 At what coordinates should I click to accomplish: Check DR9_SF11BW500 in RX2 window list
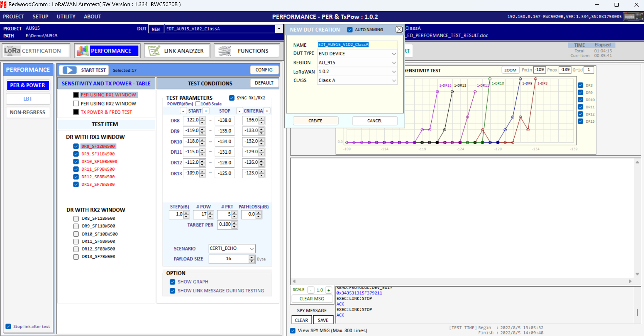[x=76, y=226]
